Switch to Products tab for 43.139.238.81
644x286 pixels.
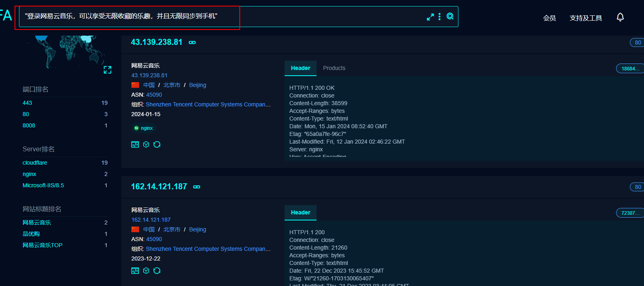[x=334, y=68]
